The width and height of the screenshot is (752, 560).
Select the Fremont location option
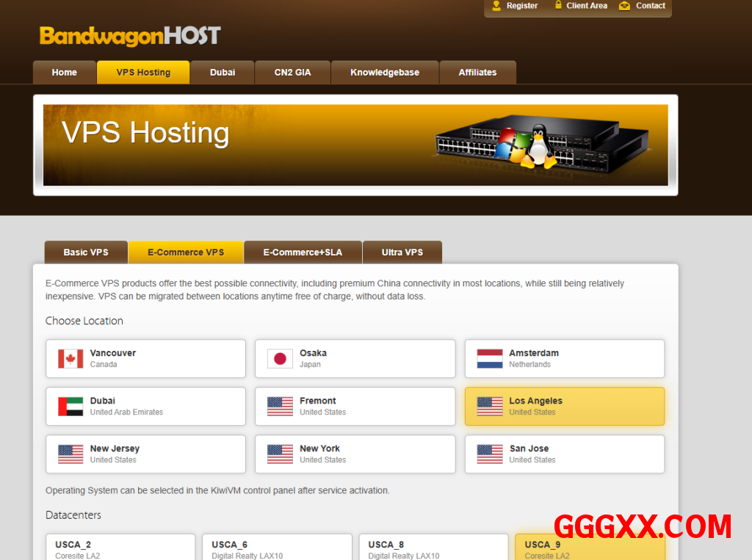pyautogui.click(x=355, y=407)
